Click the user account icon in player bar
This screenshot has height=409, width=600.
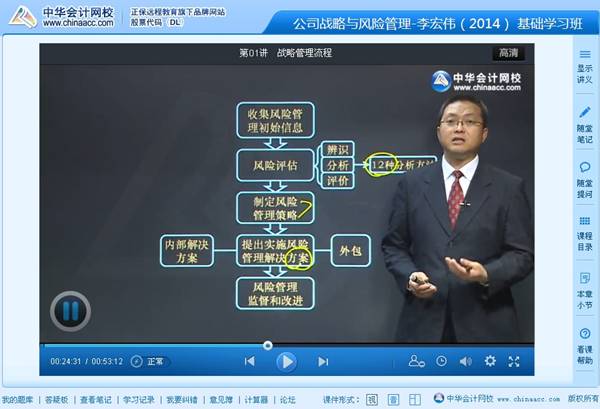416,361
